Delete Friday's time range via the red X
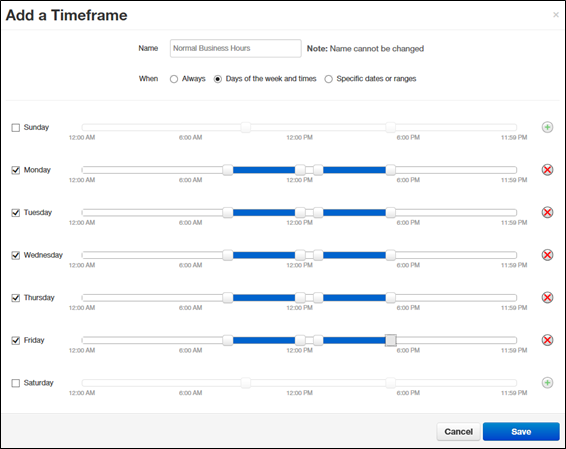This screenshot has width=566, height=449. pyautogui.click(x=547, y=340)
